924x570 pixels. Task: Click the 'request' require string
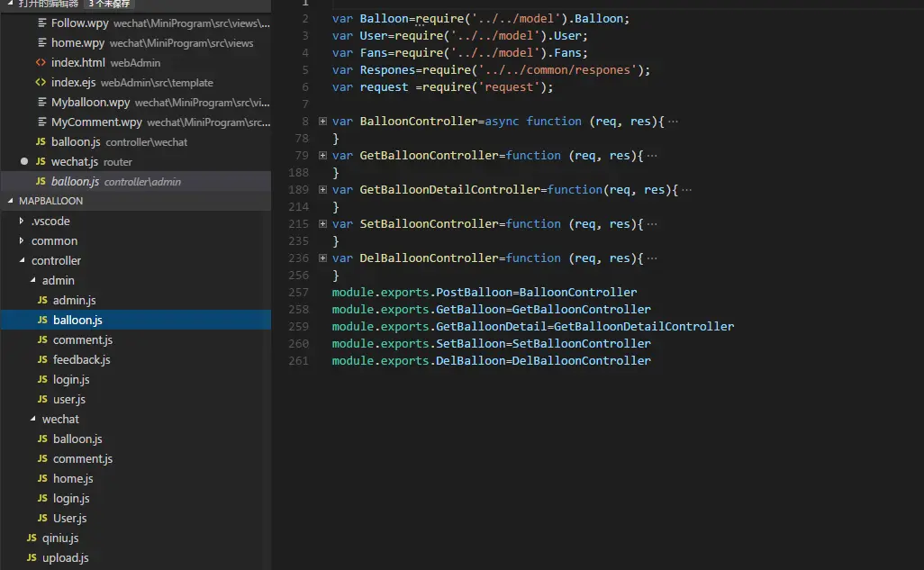point(509,87)
